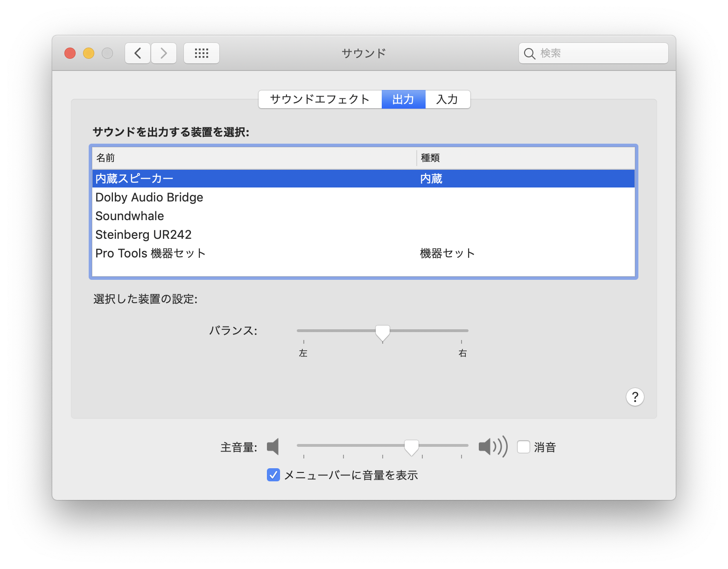Screen dimensions: 728x569
Task: Go forward with the right chevron button
Action: click(x=164, y=53)
